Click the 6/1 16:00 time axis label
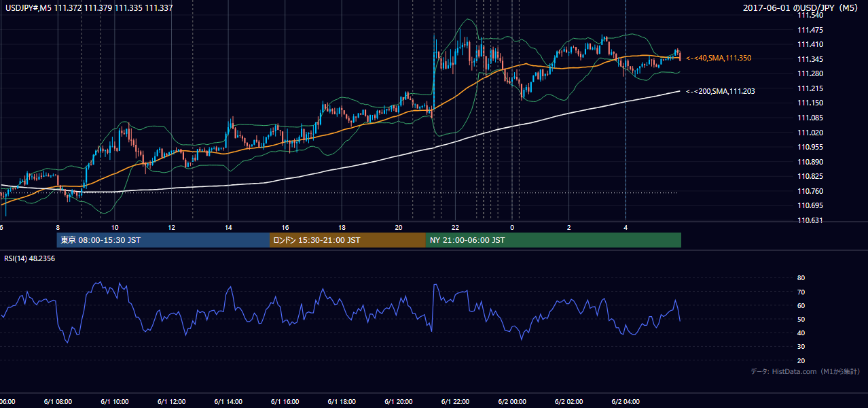This screenshot has width=868, height=408. coord(285,401)
